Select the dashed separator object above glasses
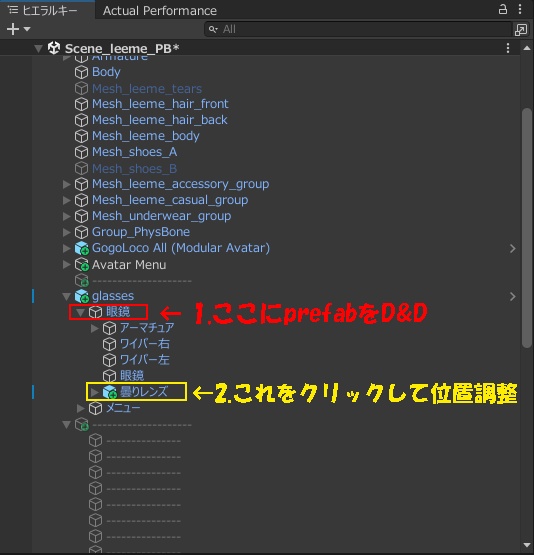534x555 pixels. pos(142,281)
